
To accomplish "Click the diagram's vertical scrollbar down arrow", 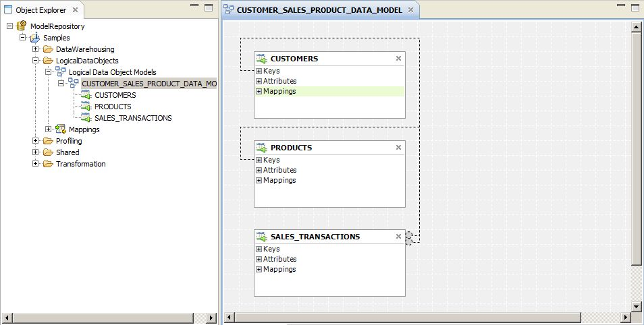I will [636, 305].
